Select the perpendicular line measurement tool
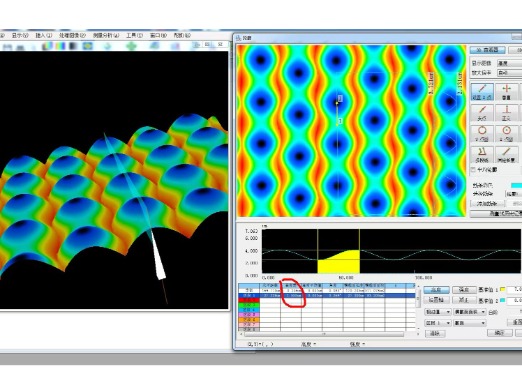The width and height of the screenshot is (522, 392). click(506, 113)
